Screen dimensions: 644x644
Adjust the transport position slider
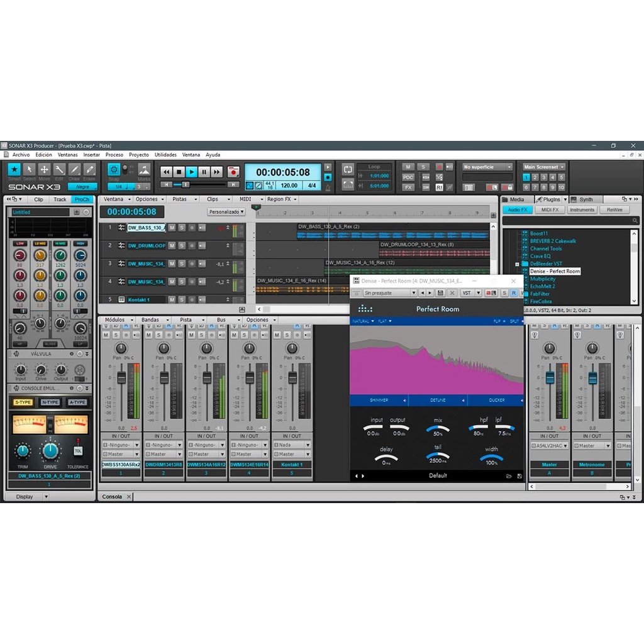point(186,185)
